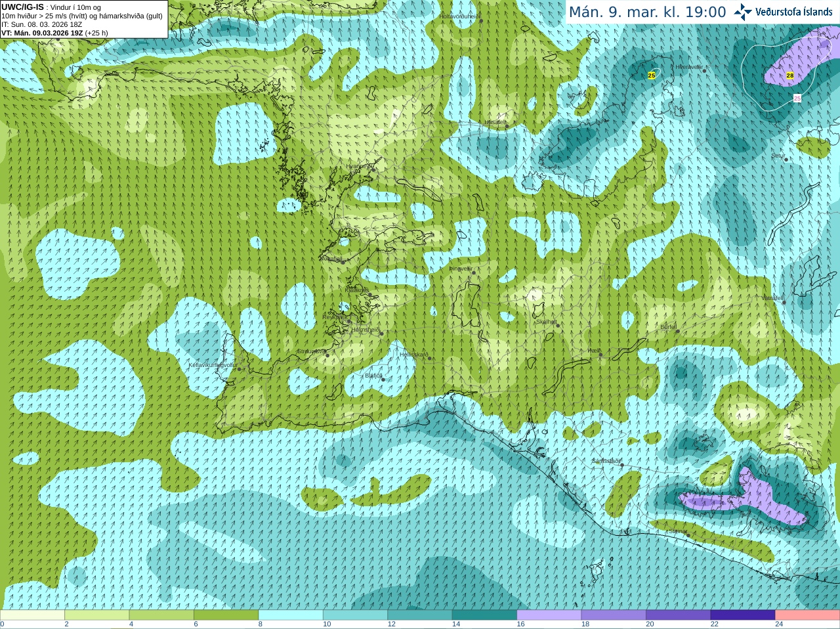Click the map date 'Mán. 9. mar. kl. 19:00'

647,12
